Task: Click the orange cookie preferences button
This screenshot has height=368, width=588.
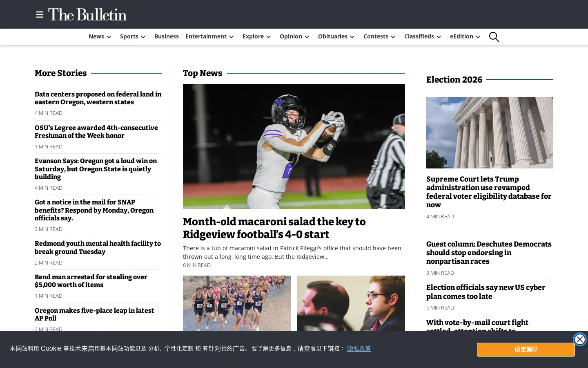Action: click(526, 350)
